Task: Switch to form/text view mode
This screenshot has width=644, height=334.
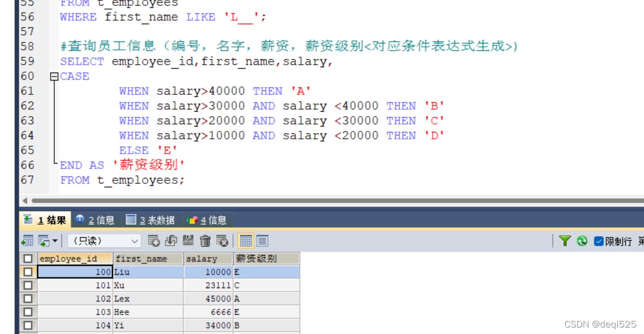Action: (x=262, y=241)
